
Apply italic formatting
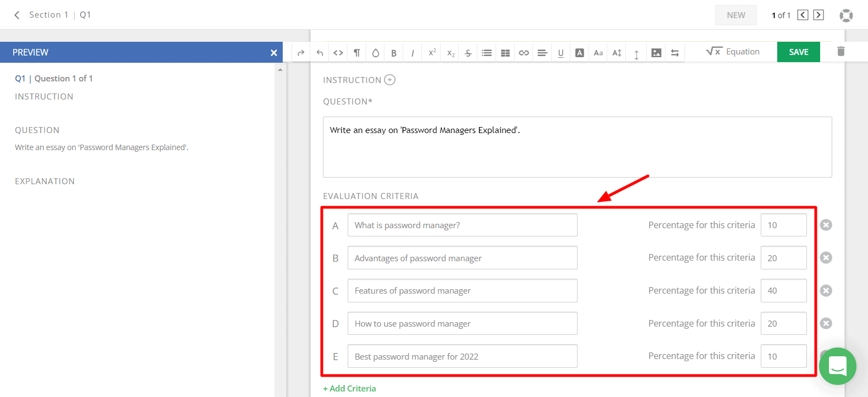[413, 53]
